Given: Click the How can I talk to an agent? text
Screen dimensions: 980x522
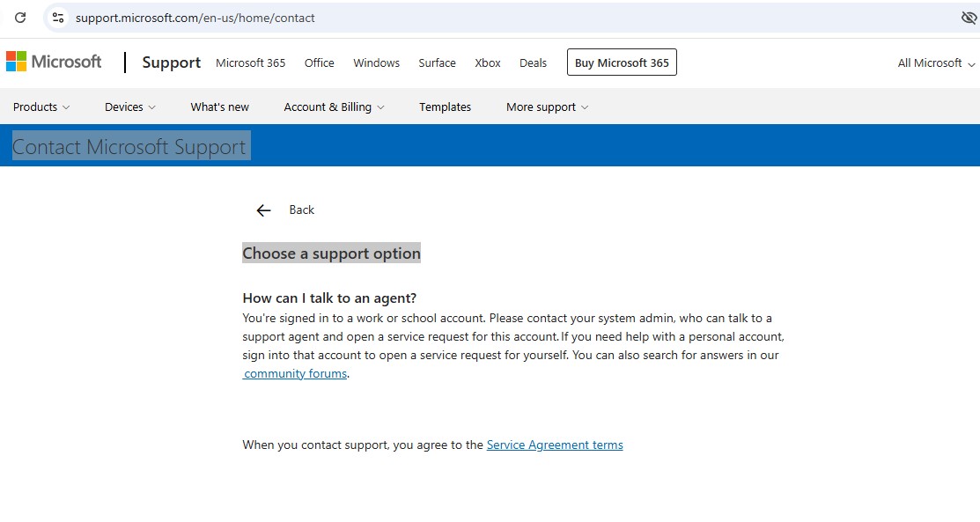Looking at the screenshot, I should [329, 298].
